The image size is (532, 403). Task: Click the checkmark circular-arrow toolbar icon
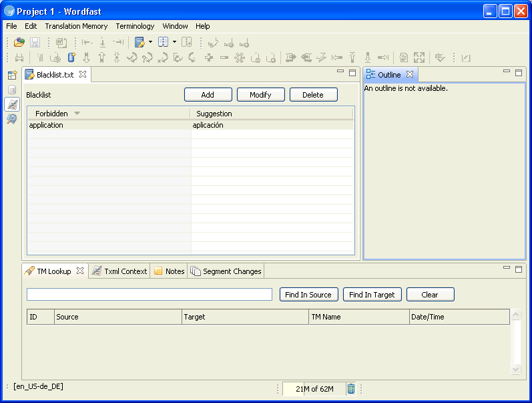click(x=132, y=57)
